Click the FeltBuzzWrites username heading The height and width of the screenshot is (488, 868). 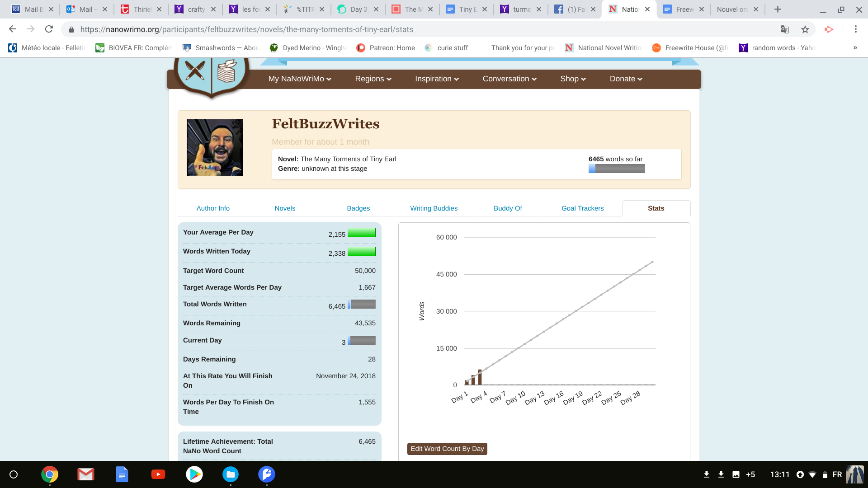(x=325, y=124)
